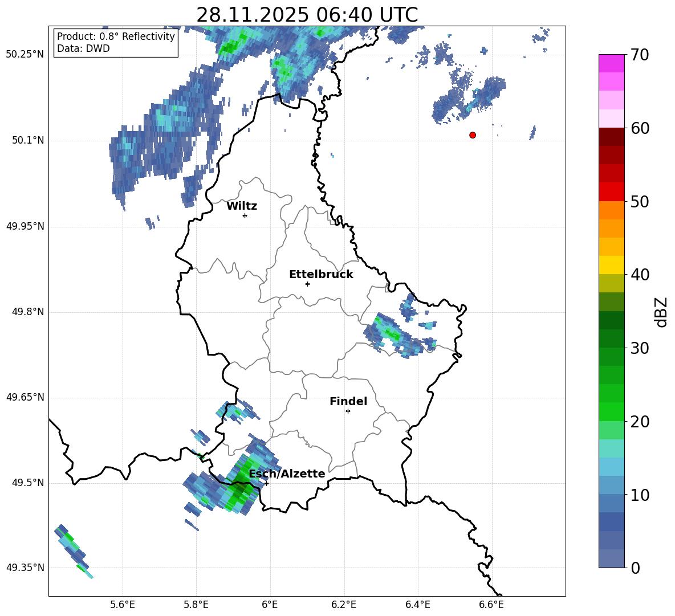Click the dBZ colorbar label
Screen dimensions: 675x616
tap(661, 312)
